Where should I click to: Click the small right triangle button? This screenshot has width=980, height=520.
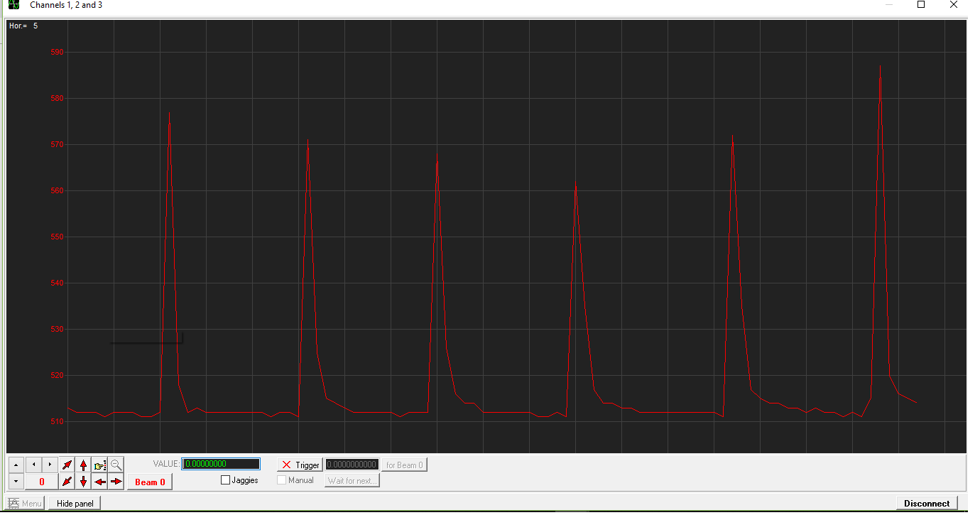coord(50,465)
